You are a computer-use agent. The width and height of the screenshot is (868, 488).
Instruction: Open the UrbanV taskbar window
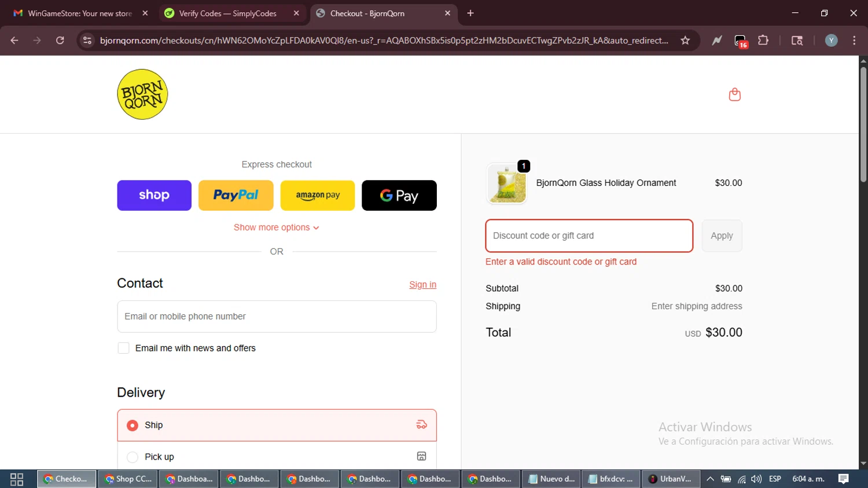click(671, 479)
